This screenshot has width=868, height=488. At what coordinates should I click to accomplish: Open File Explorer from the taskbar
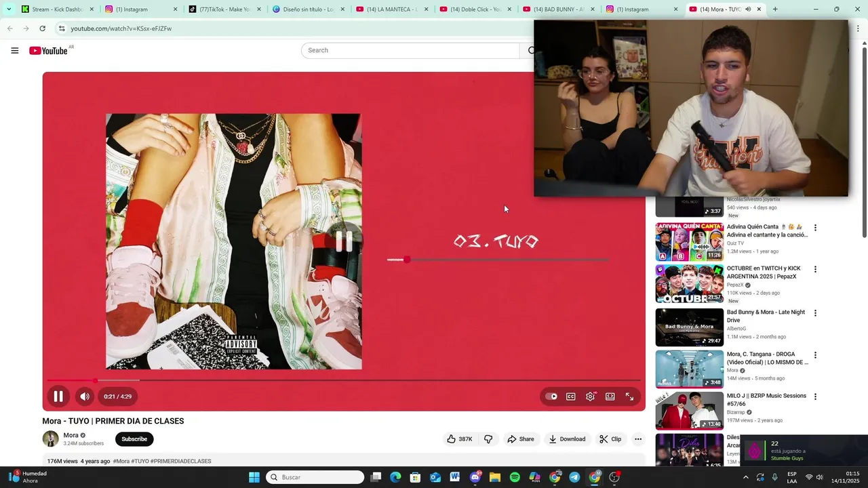click(x=495, y=477)
